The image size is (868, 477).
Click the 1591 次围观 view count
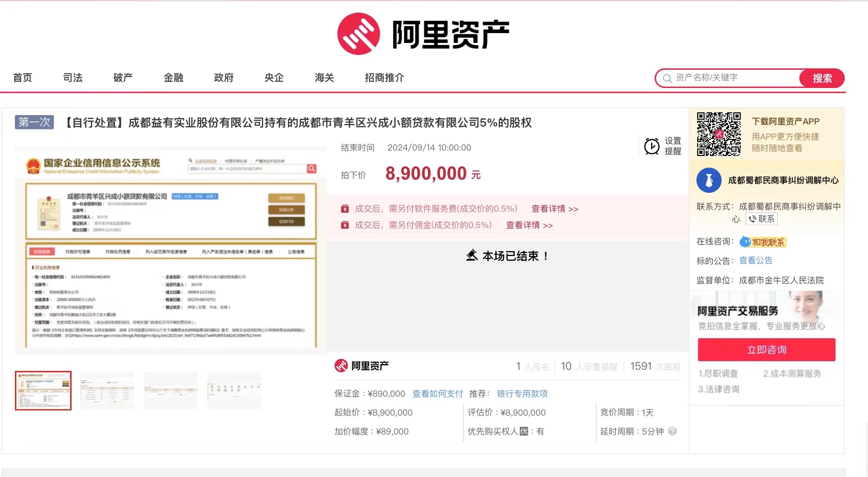pyautogui.click(x=655, y=366)
